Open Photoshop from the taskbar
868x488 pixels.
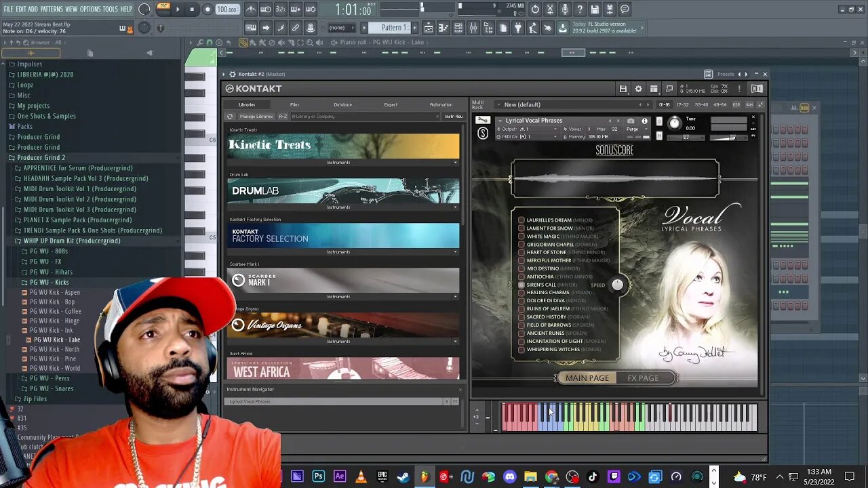click(318, 476)
